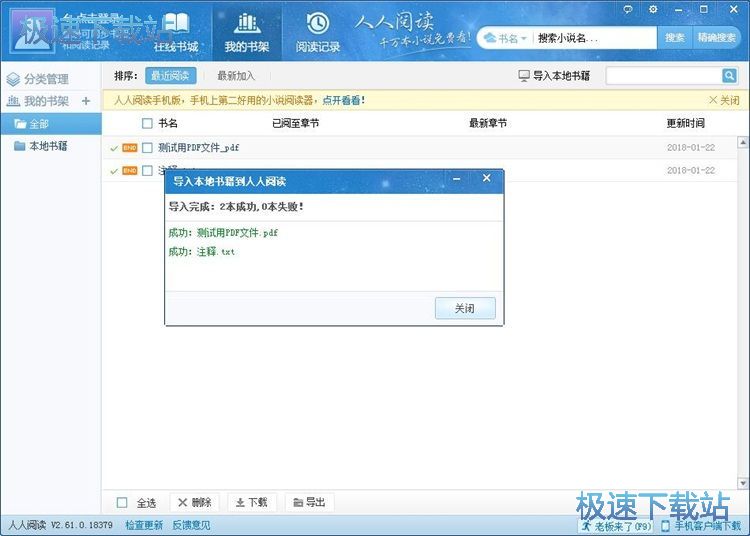Sort by 最新加入
Image resolution: width=750 pixels, height=536 pixels.
(x=236, y=76)
